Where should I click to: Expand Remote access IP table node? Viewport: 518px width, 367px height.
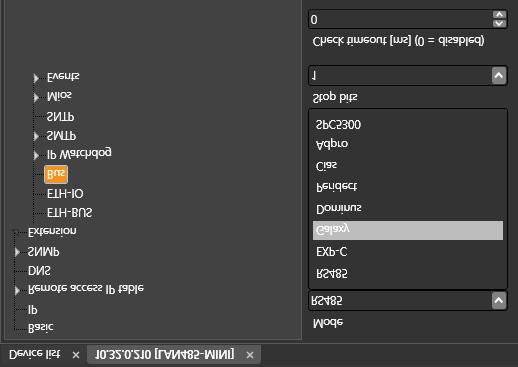pyautogui.click(x=17, y=290)
